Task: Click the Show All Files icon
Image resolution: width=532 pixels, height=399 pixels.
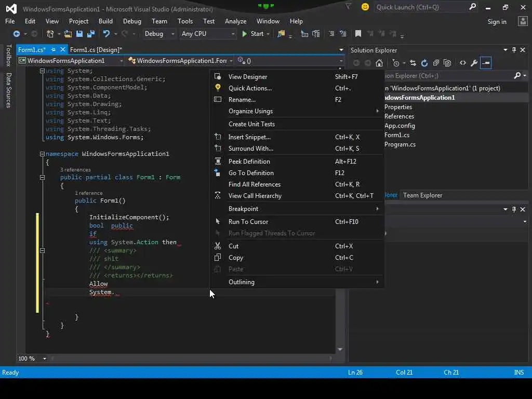Action: click(x=447, y=63)
